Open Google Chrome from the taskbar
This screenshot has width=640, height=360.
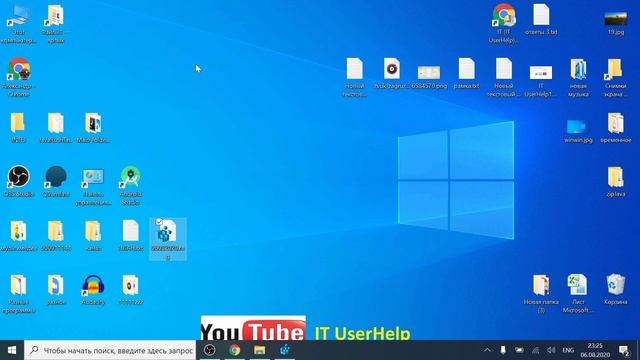coord(234,350)
